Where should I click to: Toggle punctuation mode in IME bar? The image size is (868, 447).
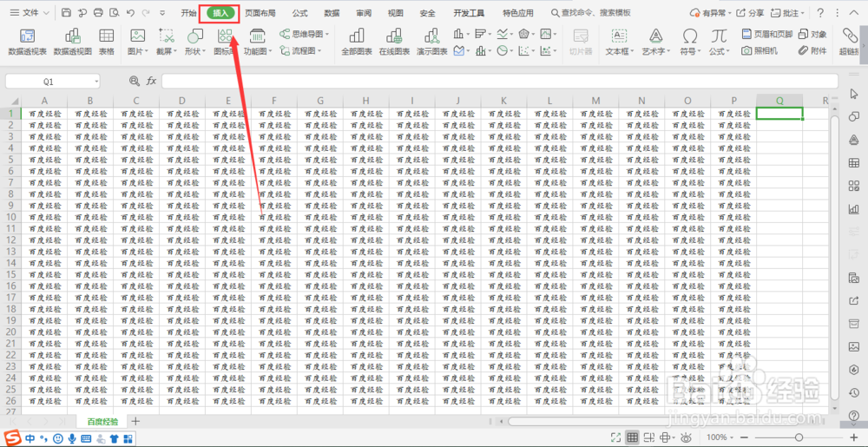[45, 439]
